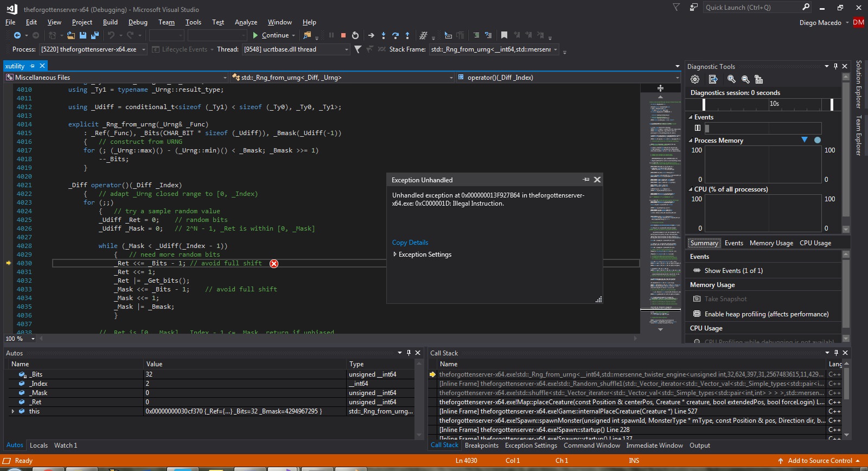Zoom out on the diagnostics timeline
The width and height of the screenshot is (868, 471).
(x=745, y=79)
